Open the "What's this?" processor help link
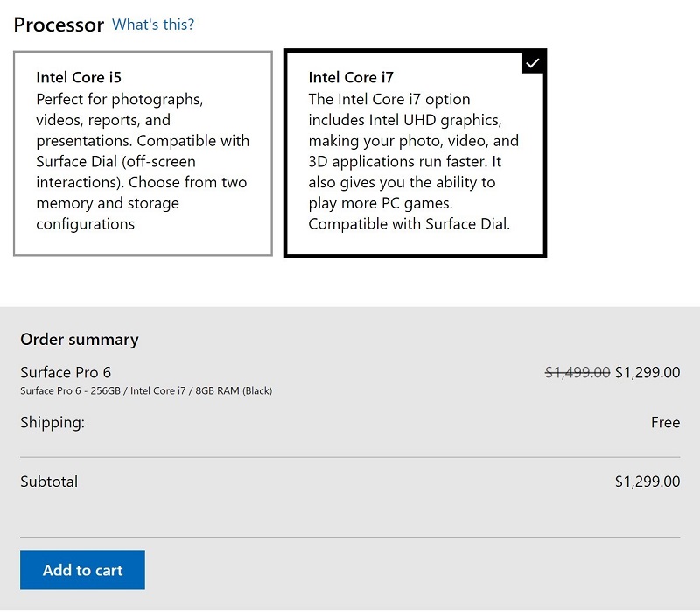Screen dimensions: 700x612 click(x=153, y=25)
